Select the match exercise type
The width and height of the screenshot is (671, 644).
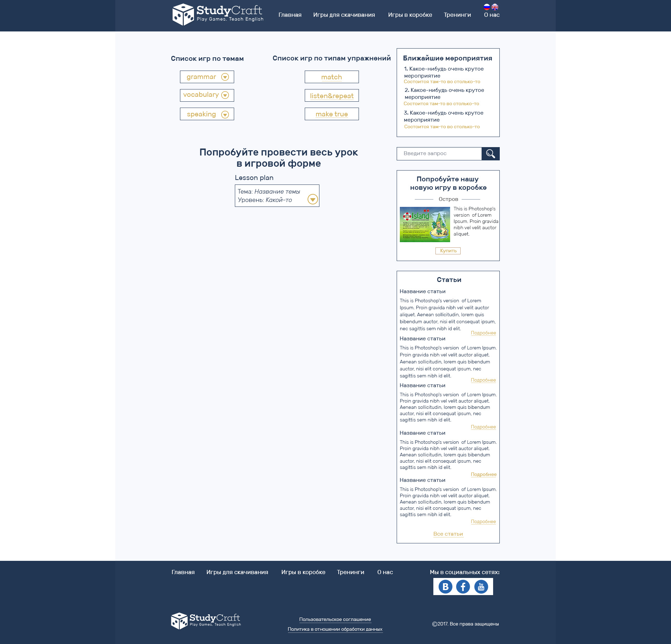tap(332, 77)
